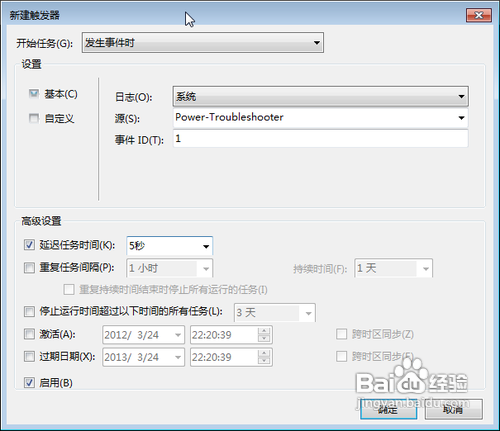The height and width of the screenshot is (431, 500).
Task: Click the 事件 ID(T) input field
Action: (320, 139)
